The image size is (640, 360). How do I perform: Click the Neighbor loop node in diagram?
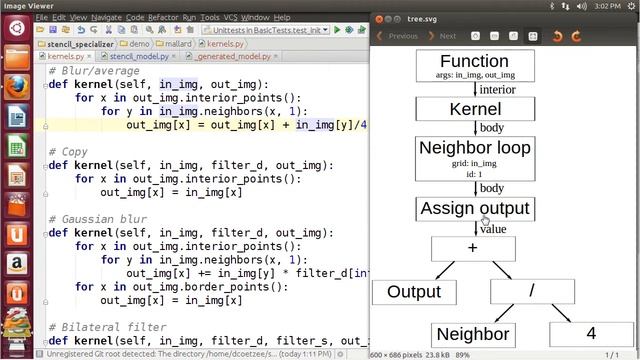pyautogui.click(x=475, y=158)
